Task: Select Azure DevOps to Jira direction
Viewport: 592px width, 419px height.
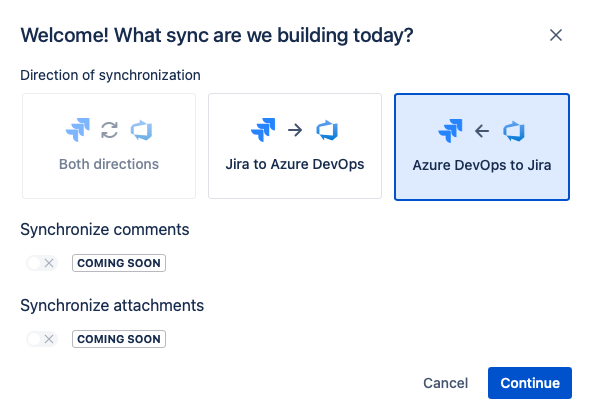Action: (482, 147)
